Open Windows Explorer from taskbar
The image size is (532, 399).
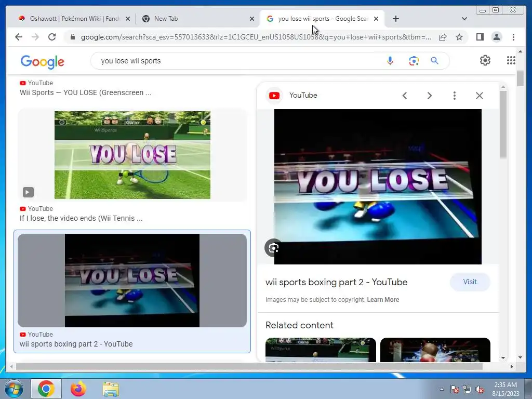[111, 389]
